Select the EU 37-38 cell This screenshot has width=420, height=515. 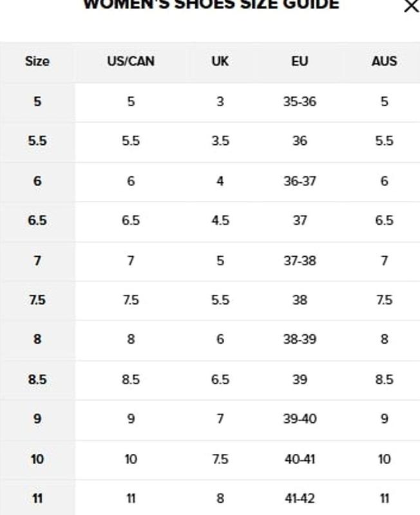tap(300, 261)
